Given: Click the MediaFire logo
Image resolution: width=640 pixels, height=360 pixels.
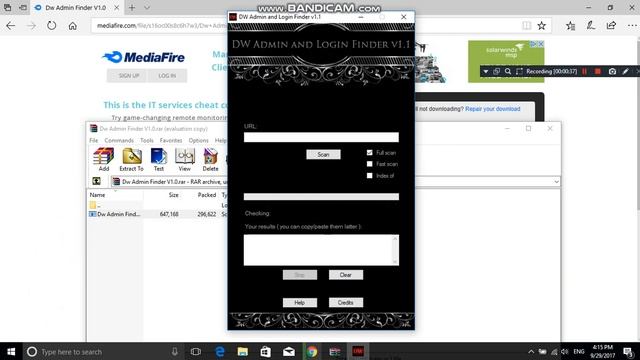Looking at the screenshot, I should pos(143,57).
